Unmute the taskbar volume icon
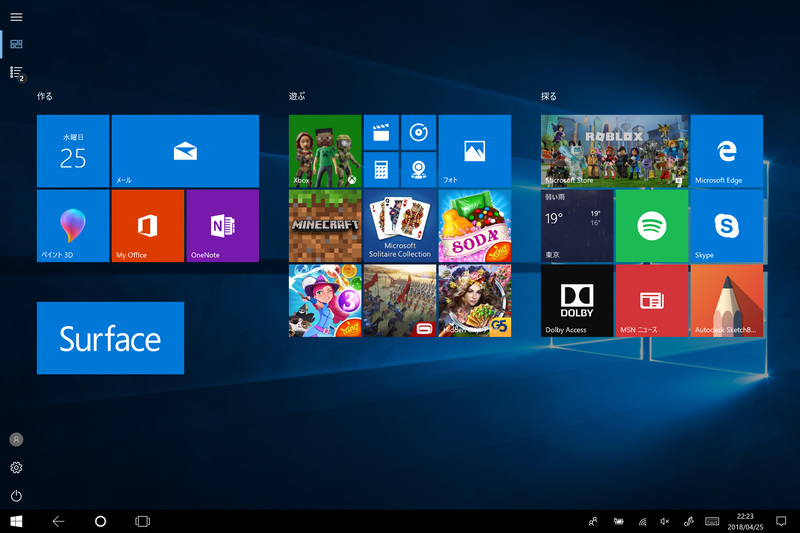Viewport: 800px width, 533px height. 665,521
